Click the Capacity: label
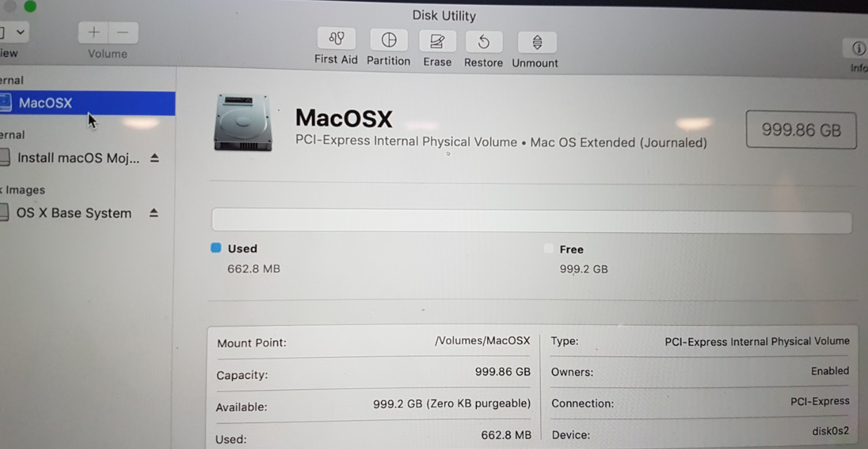 pos(242,375)
